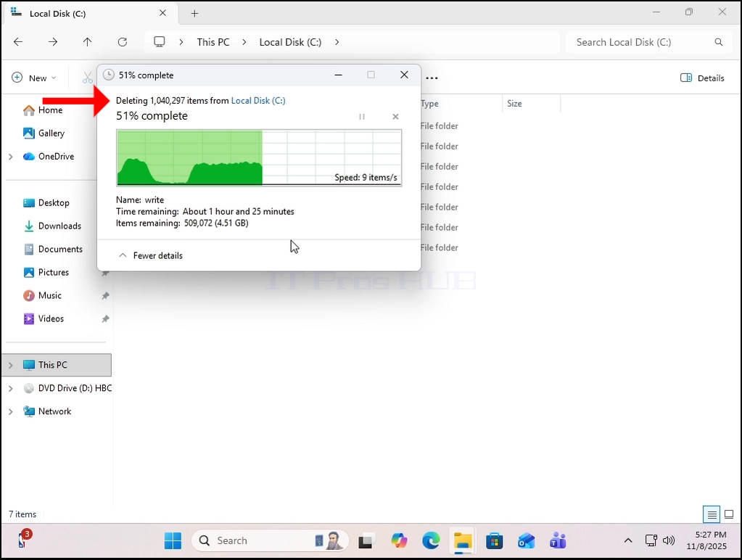Viewport: 742px width, 560px height.
Task: Refresh the Local Disk (C:) view
Action: [x=122, y=41]
